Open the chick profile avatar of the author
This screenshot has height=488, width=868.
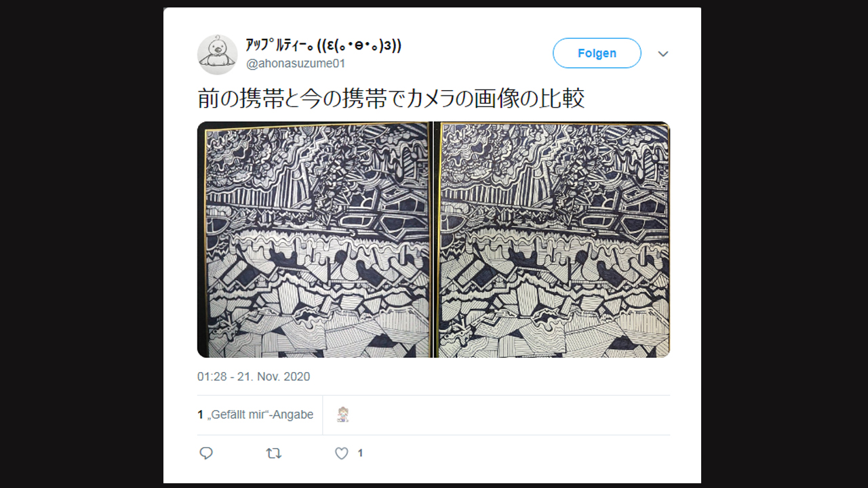pos(217,54)
